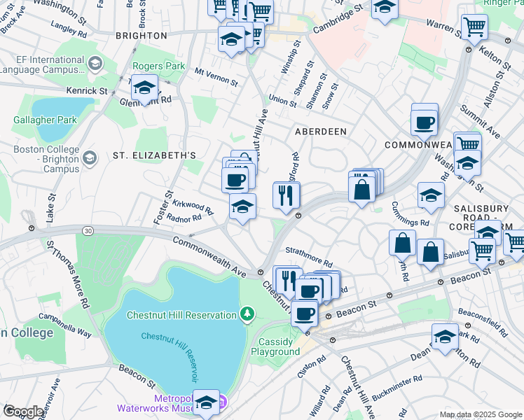Select the Kenrick St street label

pos(87,90)
